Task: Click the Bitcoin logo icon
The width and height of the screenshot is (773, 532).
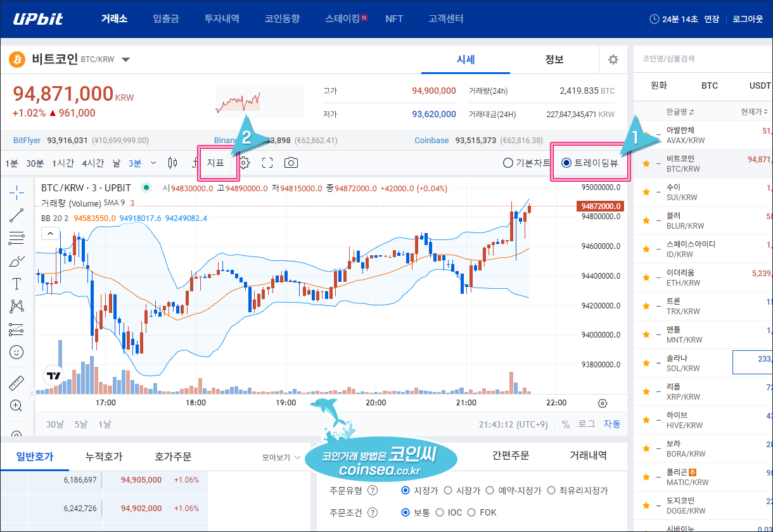Action: coord(16,60)
